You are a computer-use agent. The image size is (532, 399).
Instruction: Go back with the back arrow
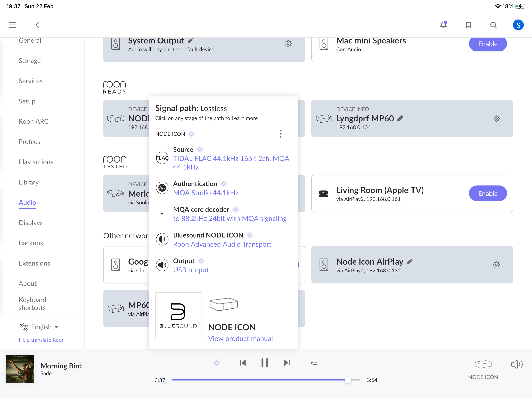coord(37,25)
